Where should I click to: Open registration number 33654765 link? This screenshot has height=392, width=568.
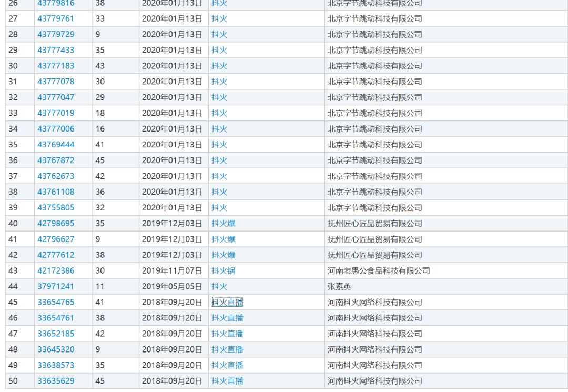click(x=56, y=302)
